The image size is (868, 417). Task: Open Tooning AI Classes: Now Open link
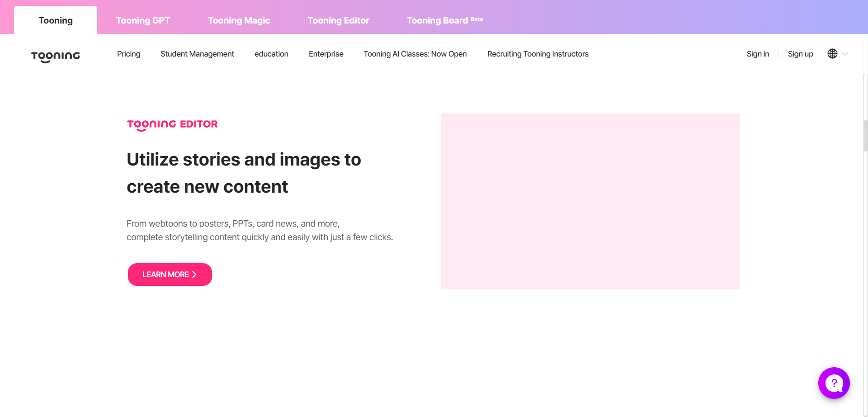tap(415, 54)
